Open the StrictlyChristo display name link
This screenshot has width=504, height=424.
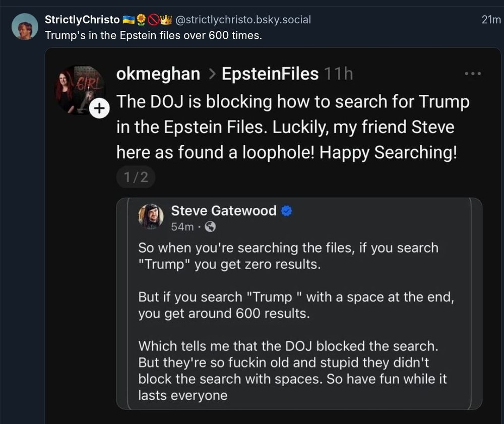[x=82, y=20]
